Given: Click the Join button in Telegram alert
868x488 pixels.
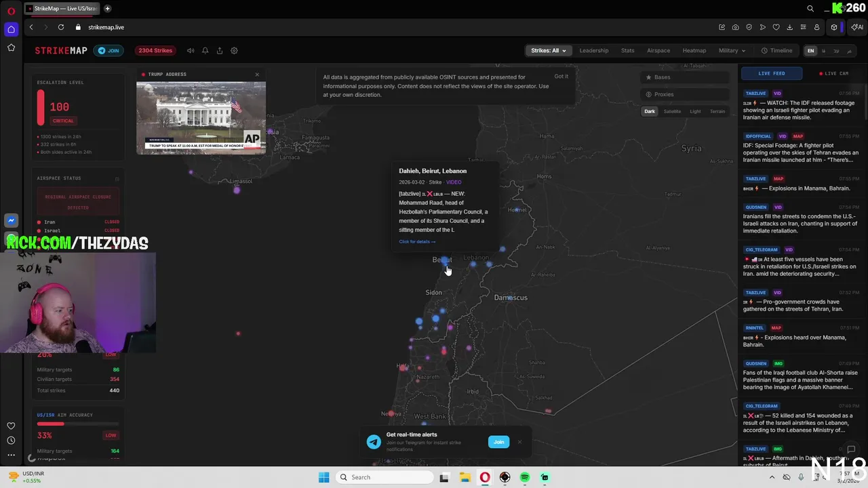Looking at the screenshot, I should tap(498, 442).
